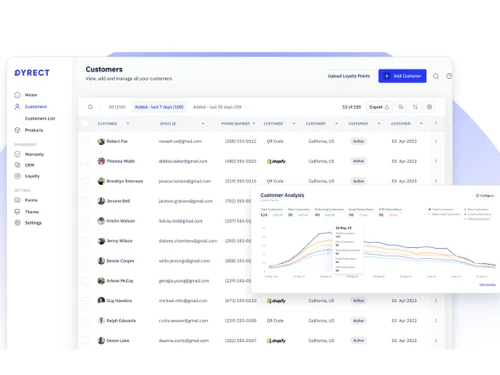The height and width of the screenshot is (375, 500).
Task: Check the Robert Fox row checkbox
Action: [x=85, y=141]
